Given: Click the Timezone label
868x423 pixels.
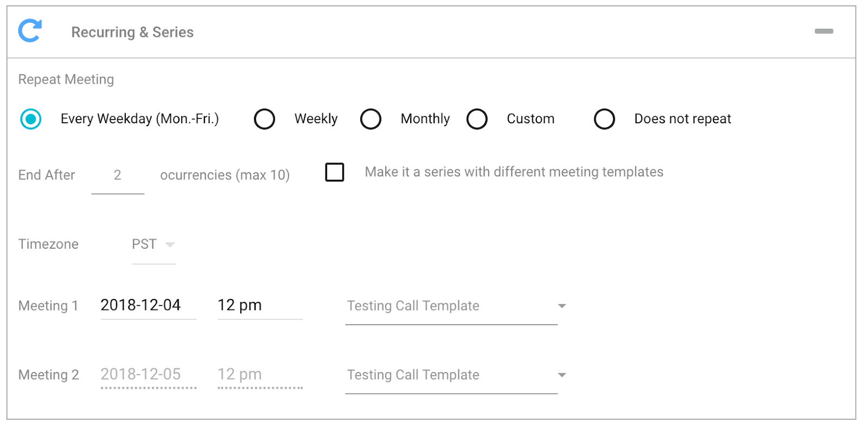Looking at the screenshot, I should 48,244.
